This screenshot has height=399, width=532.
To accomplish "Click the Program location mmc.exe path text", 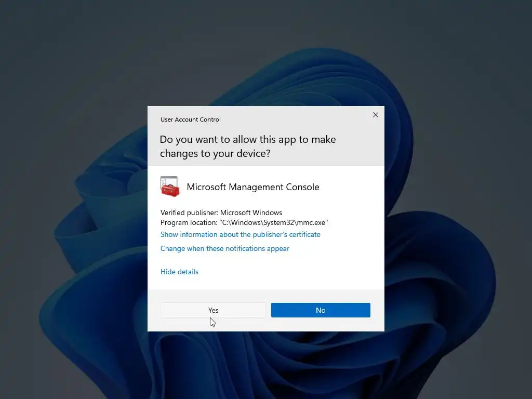I will (x=244, y=222).
